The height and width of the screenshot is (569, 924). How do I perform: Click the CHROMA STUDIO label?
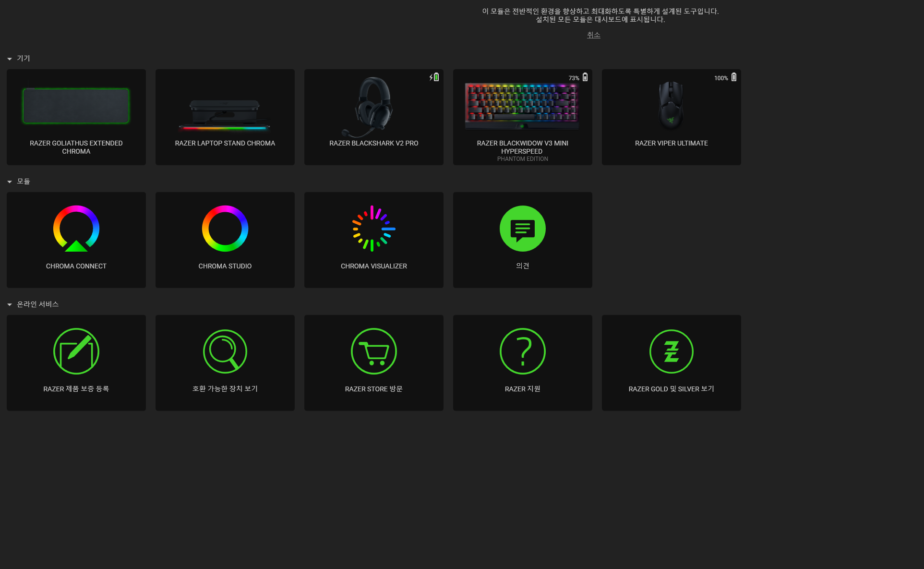click(x=225, y=266)
